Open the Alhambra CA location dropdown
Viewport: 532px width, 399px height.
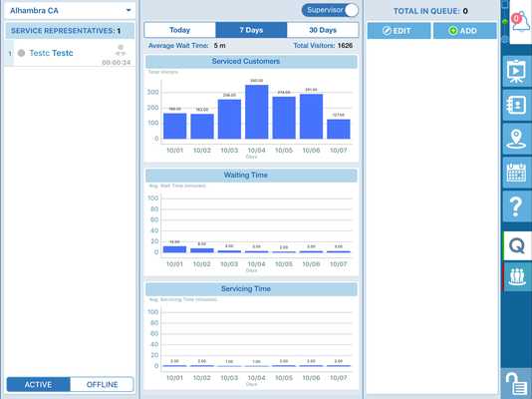point(70,11)
